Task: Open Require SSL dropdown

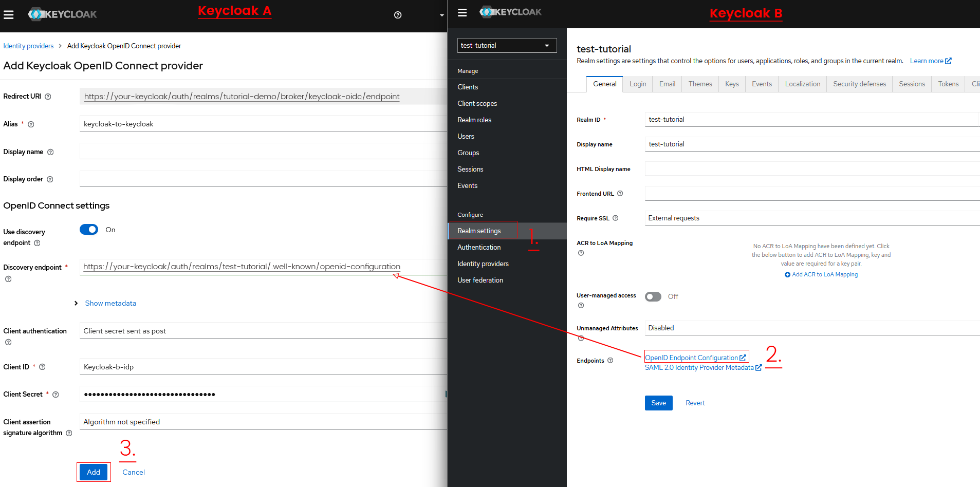Action: click(x=812, y=218)
